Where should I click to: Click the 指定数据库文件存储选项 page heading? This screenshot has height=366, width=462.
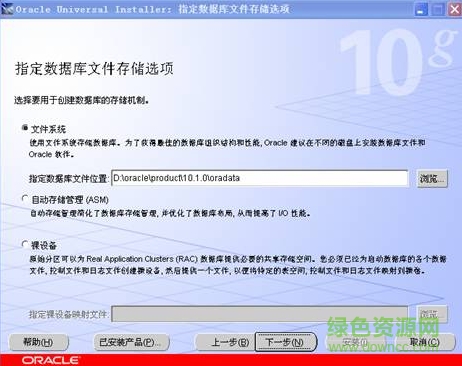click(94, 69)
